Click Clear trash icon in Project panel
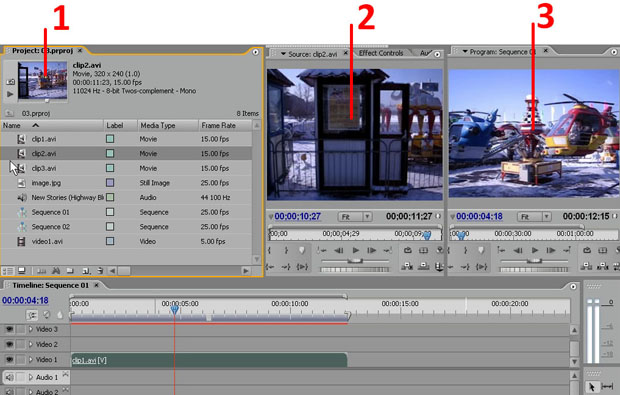This screenshot has height=395, width=620. [100, 271]
